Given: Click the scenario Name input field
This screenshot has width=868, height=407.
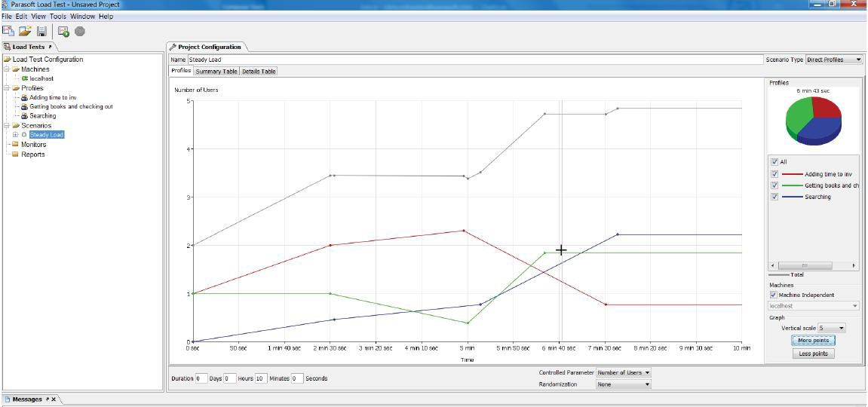Looking at the screenshot, I should (x=475, y=60).
